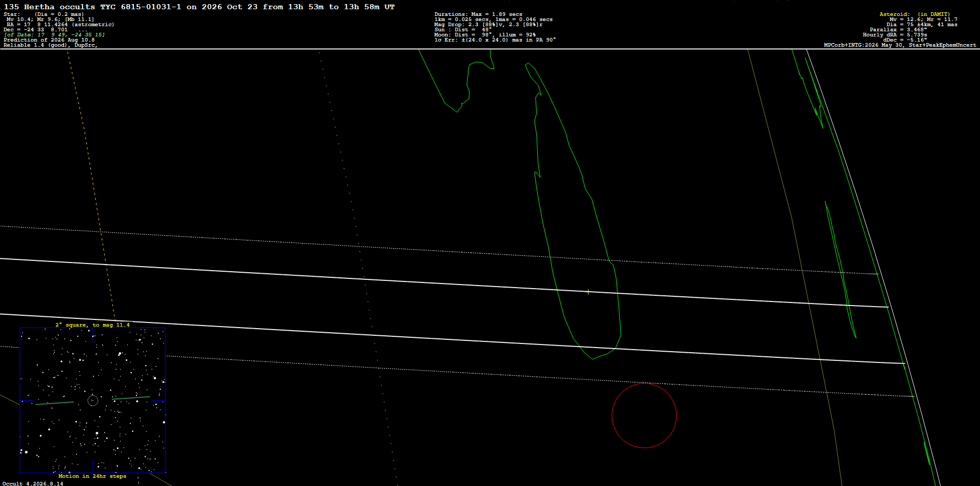Click the yellow 'Asteroid: (in DAMIT)' heading
Screen dimensions: 980x486
pyautogui.click(x=915, y=14)
